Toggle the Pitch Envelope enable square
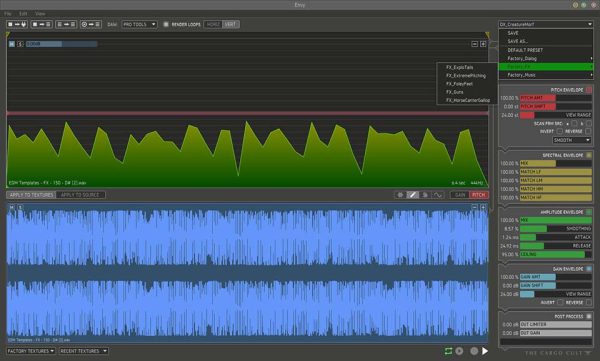 (589, 90)
